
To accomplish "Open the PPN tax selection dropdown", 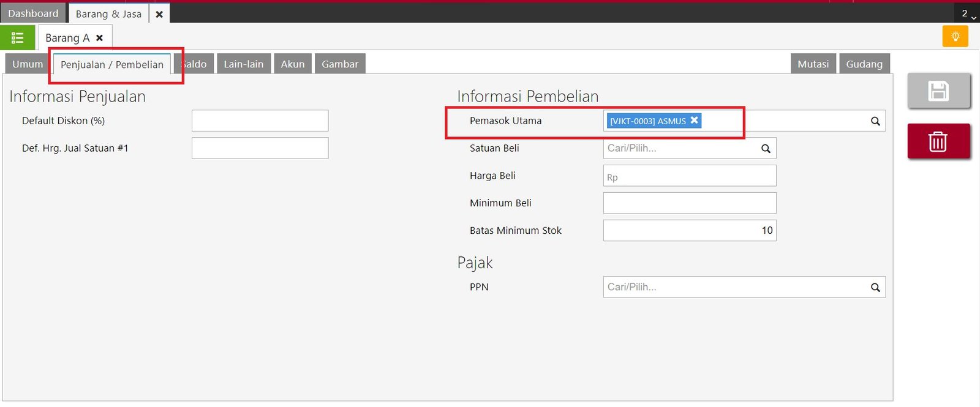I will tap(735, 288).
